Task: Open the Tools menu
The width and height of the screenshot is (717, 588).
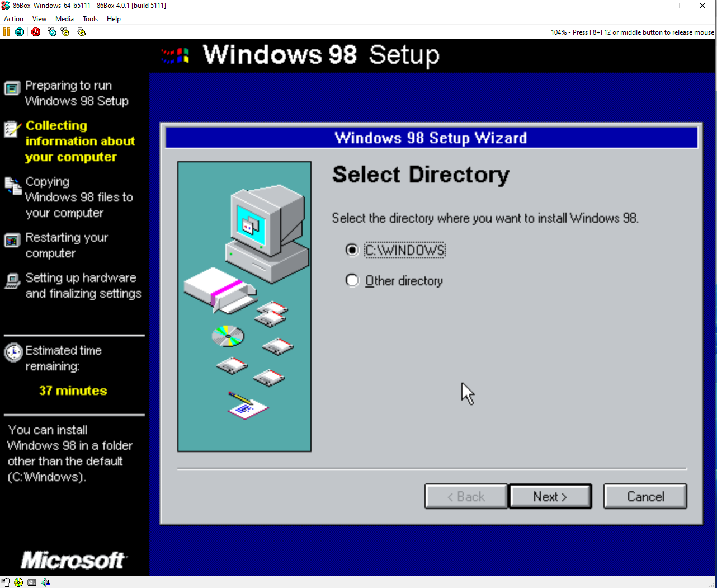Action: (x=90, y=18)
